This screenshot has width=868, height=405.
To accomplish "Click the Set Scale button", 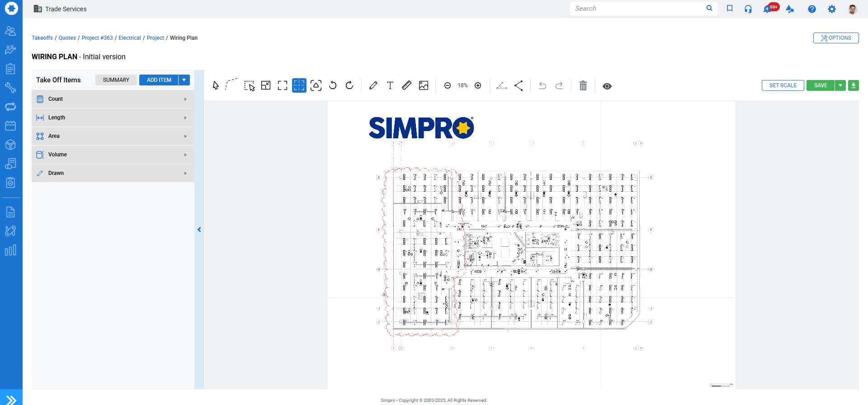I will coord(783,85).
